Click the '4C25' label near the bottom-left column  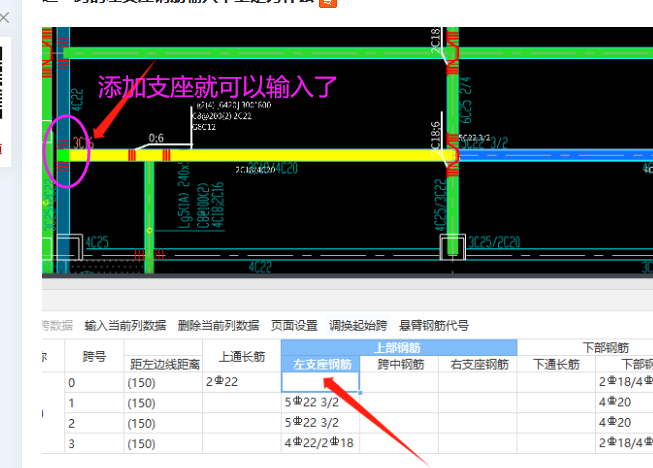click(x=97, y=242)
